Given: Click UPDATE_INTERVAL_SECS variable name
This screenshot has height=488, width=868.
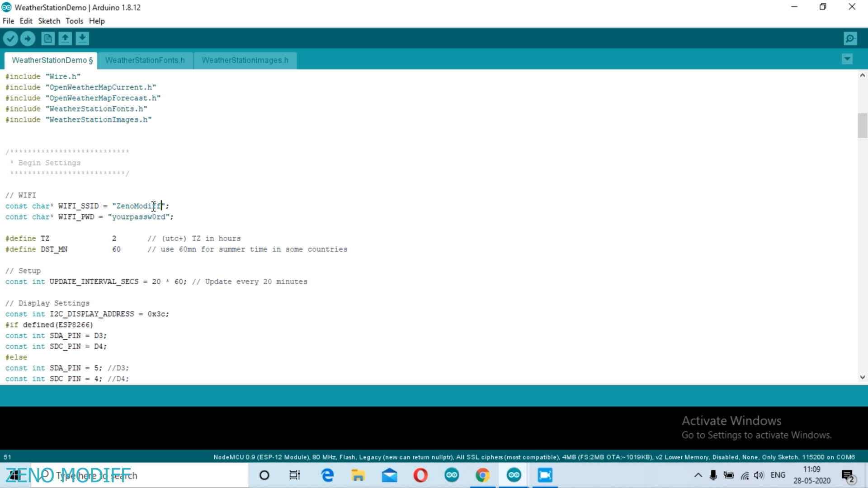Looking at the screenshot, I should coord(94,282).
